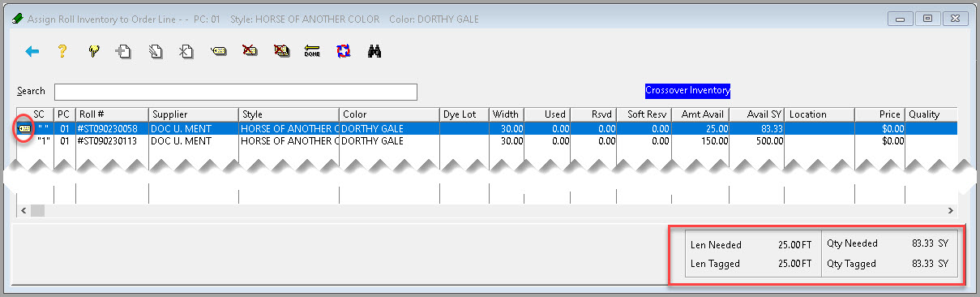Screen dimensions: 980x297
Task: Click the Price column header
Action: (879, 114)
